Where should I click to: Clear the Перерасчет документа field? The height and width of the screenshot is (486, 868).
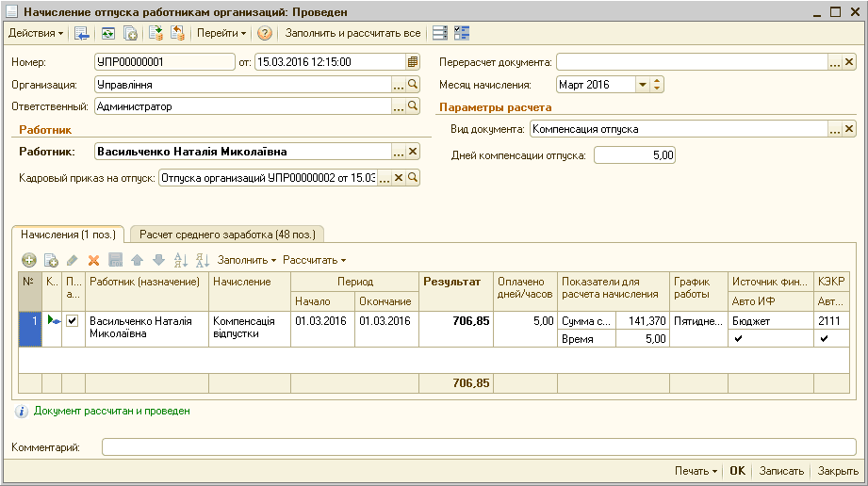[849, 62]
